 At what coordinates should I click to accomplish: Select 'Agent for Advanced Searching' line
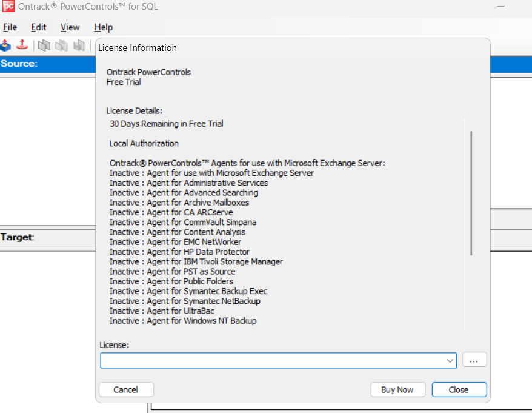tap(184, 193)
